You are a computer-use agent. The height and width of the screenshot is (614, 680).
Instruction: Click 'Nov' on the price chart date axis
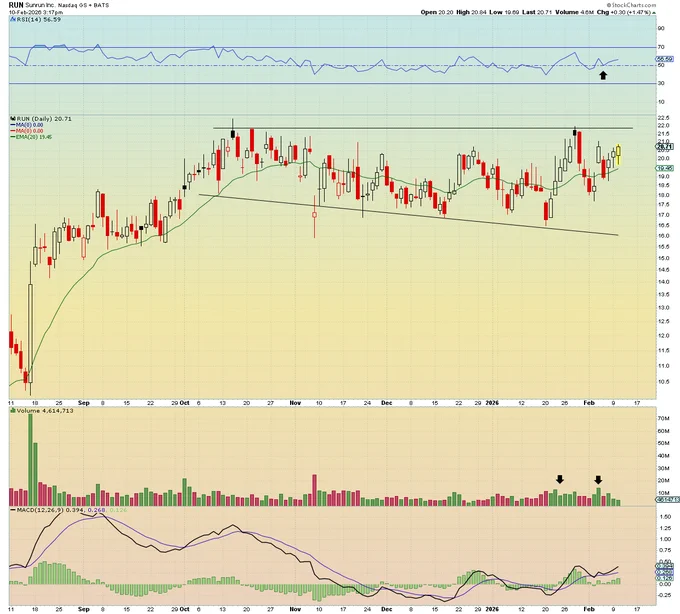coord(295,403)
